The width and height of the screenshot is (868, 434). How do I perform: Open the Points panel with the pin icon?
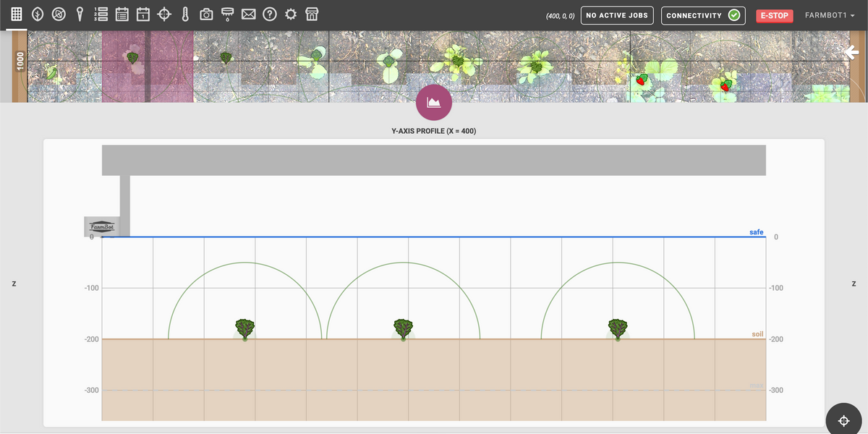(x=80, y=13)
